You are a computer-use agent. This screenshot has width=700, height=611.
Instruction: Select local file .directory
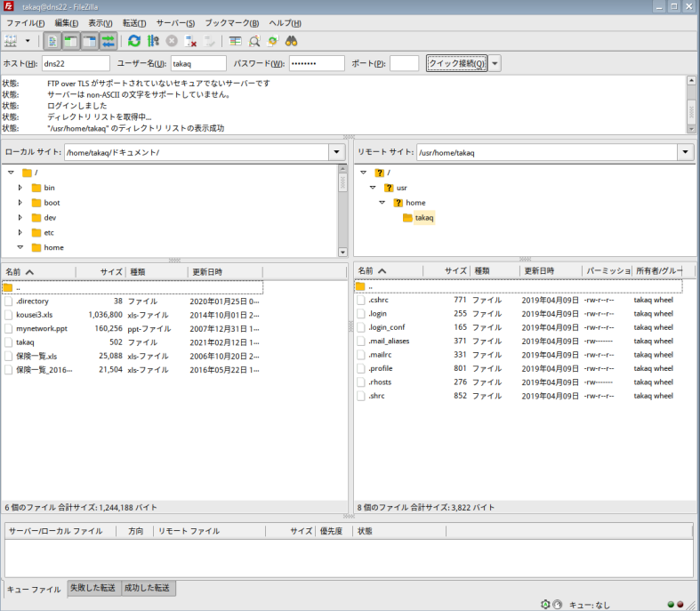pos(133,301)
